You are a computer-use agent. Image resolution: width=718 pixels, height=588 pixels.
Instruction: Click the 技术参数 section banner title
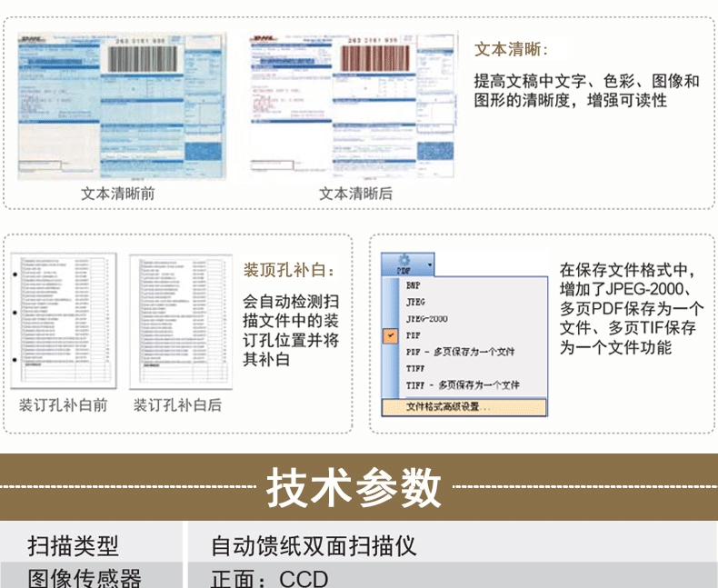(x=354, y=488)
